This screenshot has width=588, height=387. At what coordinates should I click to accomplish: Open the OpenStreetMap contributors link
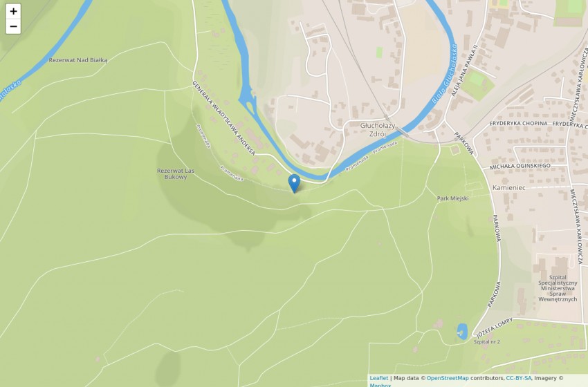(x=448, y=378)
